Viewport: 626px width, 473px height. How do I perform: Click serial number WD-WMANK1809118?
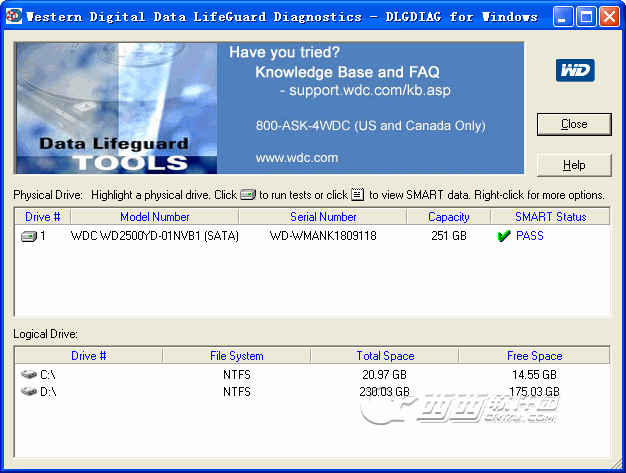click(x=323, y=236)
